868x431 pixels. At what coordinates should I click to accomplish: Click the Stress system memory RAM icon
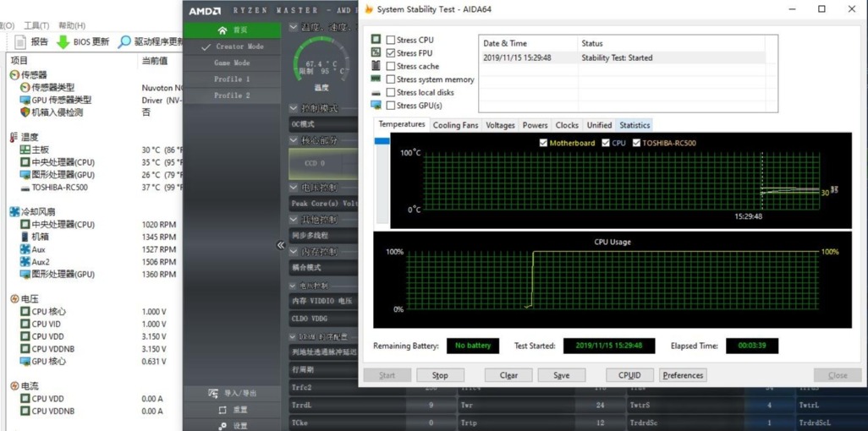point(376,79)
